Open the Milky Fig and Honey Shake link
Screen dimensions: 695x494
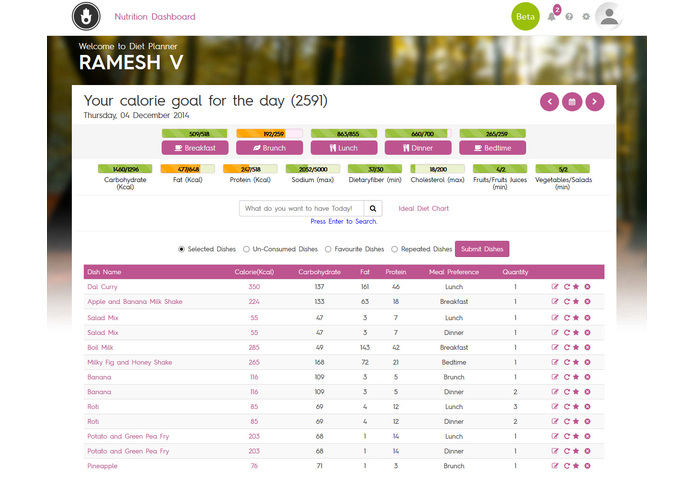click(x=129, y=362)
